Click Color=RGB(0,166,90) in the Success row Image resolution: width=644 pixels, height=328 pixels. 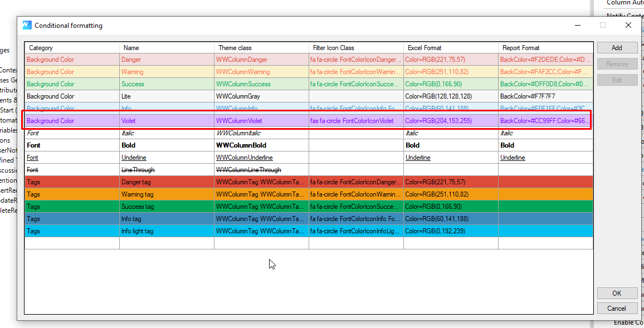tap(451, 84)
